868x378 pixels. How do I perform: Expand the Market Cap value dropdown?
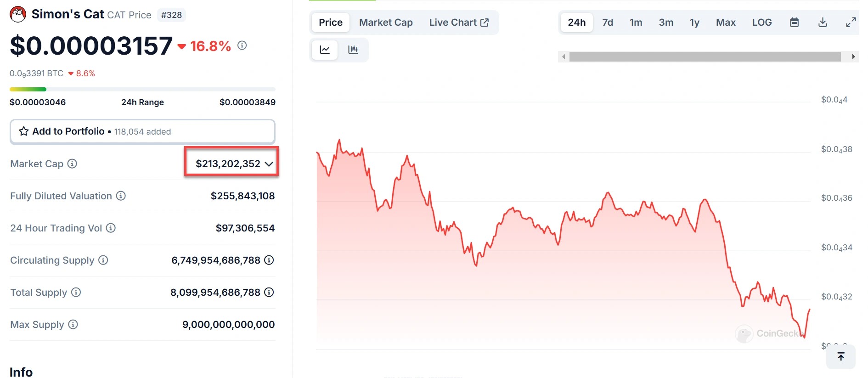[x=269, y=164]
